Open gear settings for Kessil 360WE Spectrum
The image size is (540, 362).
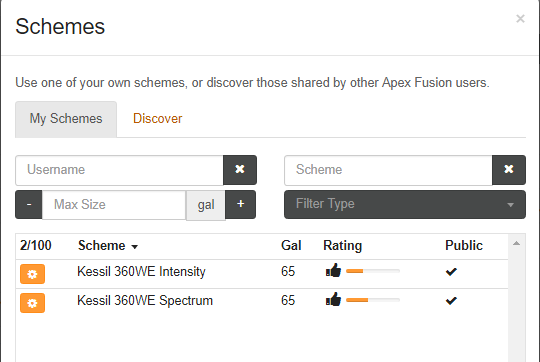(x=32, y=303)
